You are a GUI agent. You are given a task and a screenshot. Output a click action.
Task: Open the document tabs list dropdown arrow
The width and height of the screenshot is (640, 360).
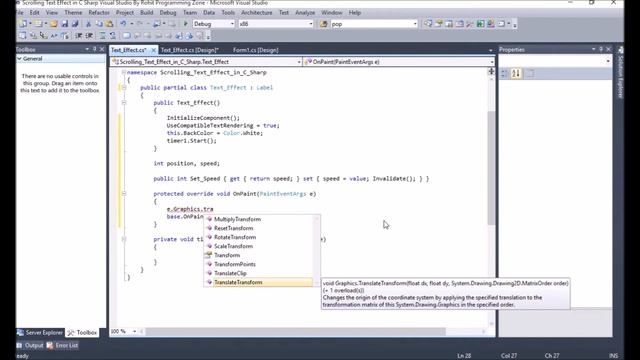(x=491, y=50)
